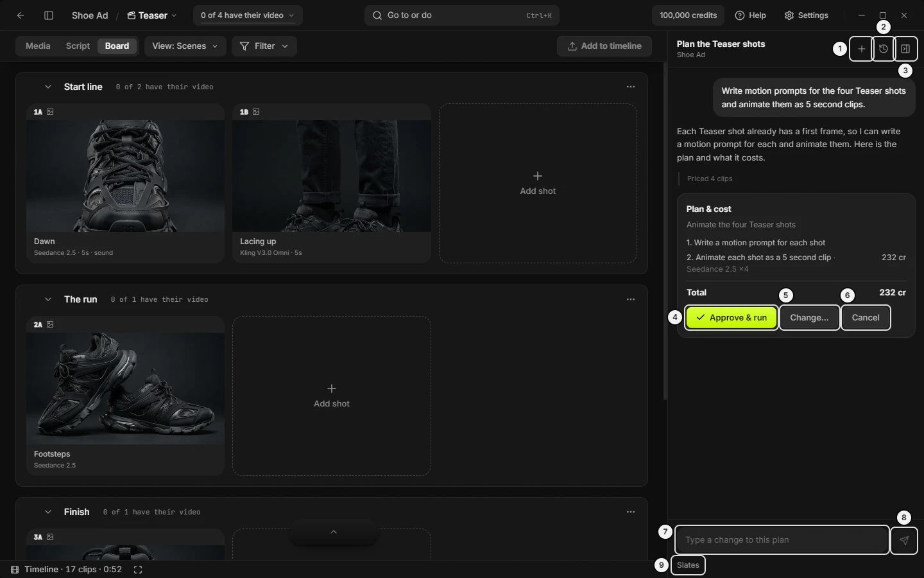Open the Teaser project dropdown
This screenshot has width=924, height=578.
[152, 15]
